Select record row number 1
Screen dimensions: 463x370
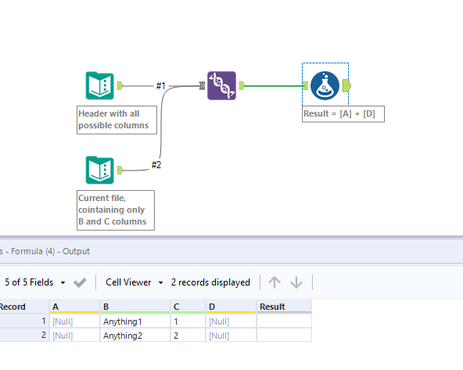(24, 321)
